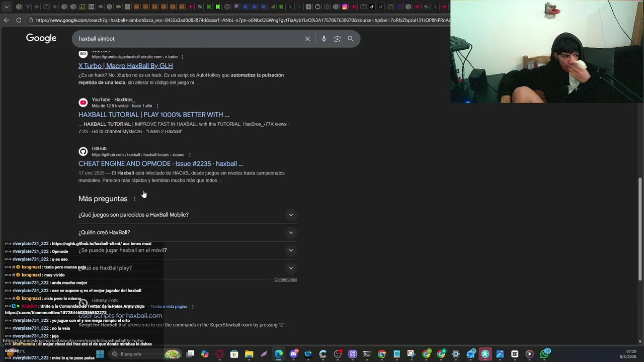
Task: Open the terminal app in taskbar
Action: click(367, 354)
